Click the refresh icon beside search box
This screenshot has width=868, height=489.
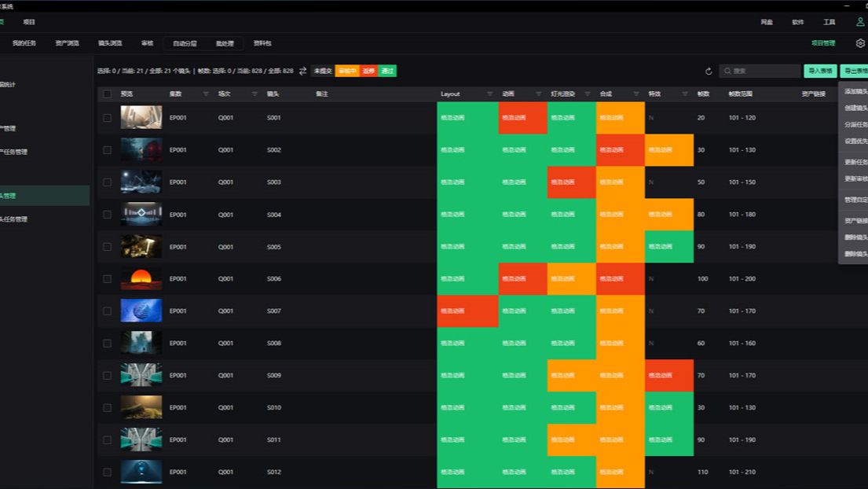pos(709,71)
